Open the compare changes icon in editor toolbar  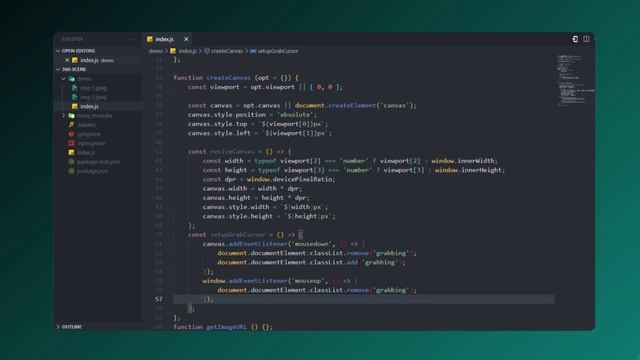[x=575, y=39]
